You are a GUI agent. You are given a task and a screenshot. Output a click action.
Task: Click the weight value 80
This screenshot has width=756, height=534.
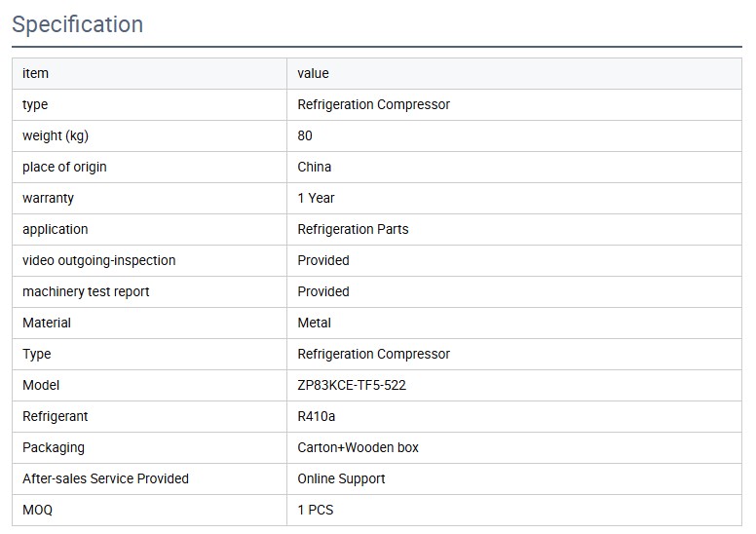click(x=305, y=135)
